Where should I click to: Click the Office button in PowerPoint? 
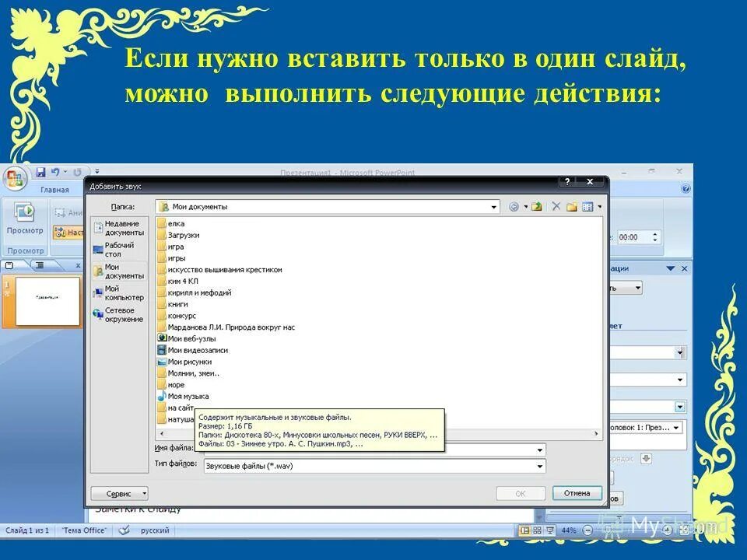pos(14,179)
